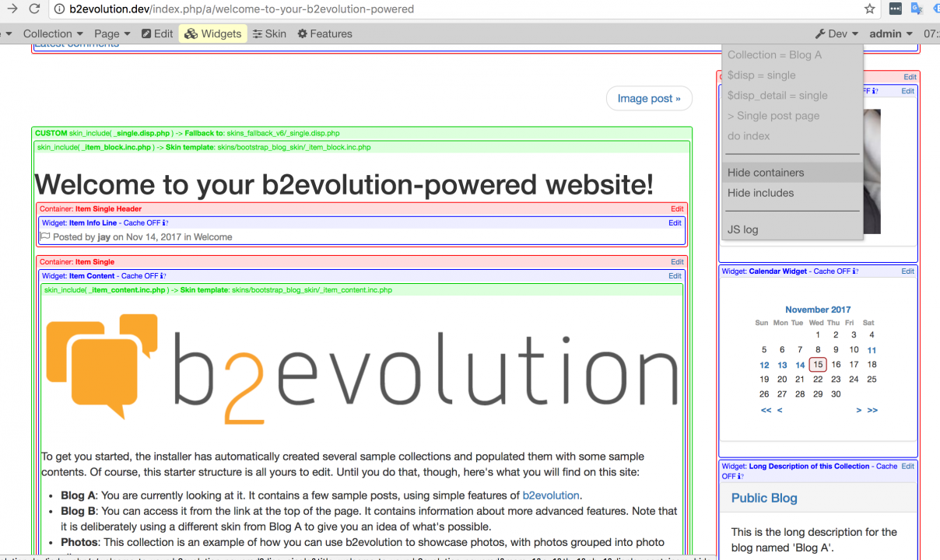Click the 'do index' menu entry

point(793,135)
